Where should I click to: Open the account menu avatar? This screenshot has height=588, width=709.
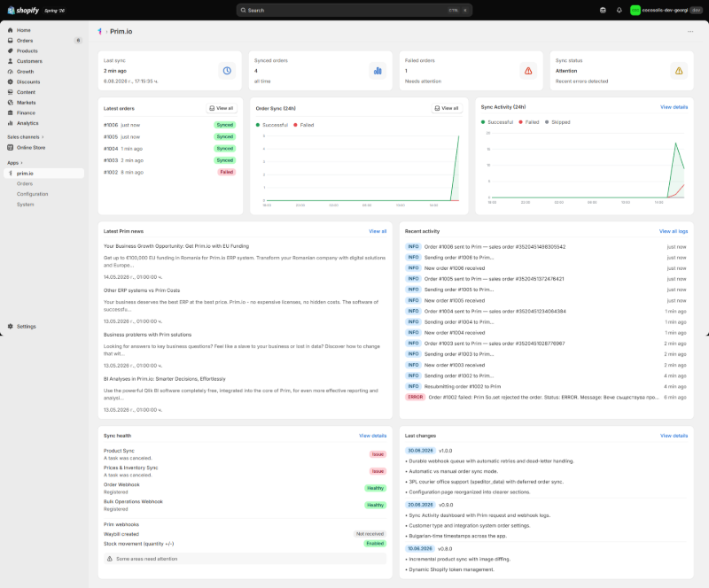(635, 10)
